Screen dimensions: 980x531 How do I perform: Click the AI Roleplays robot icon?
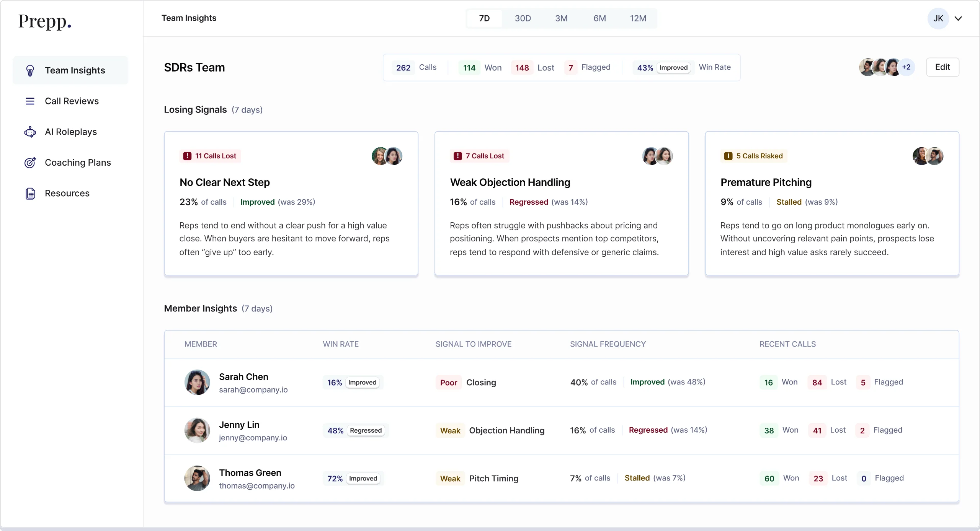[x=30, y=132]
